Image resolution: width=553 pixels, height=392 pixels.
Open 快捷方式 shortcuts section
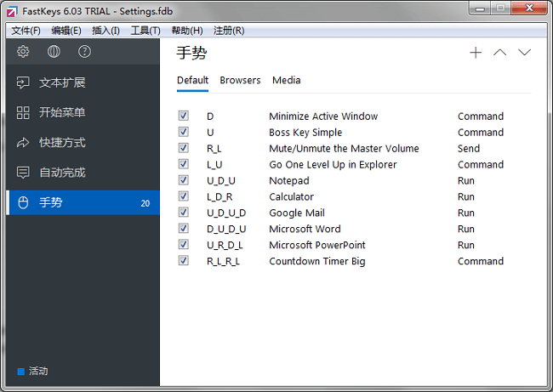point(62,143)
